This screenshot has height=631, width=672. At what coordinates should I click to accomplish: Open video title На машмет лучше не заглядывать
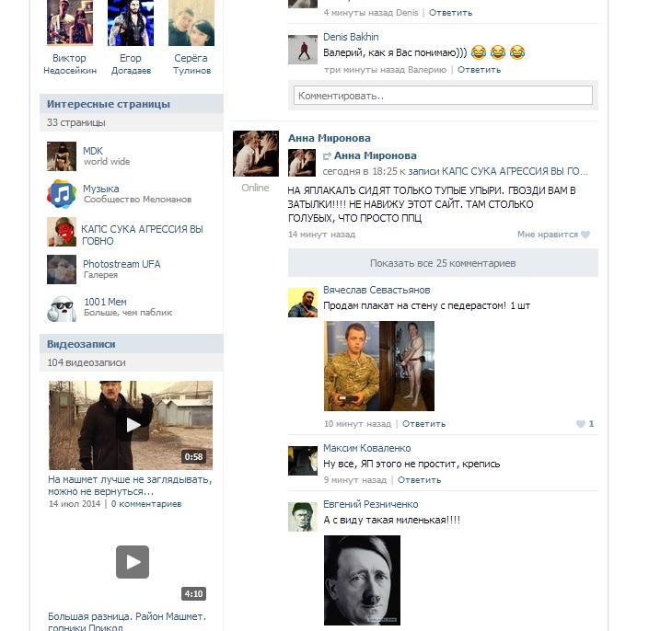(x=131, y=486)
